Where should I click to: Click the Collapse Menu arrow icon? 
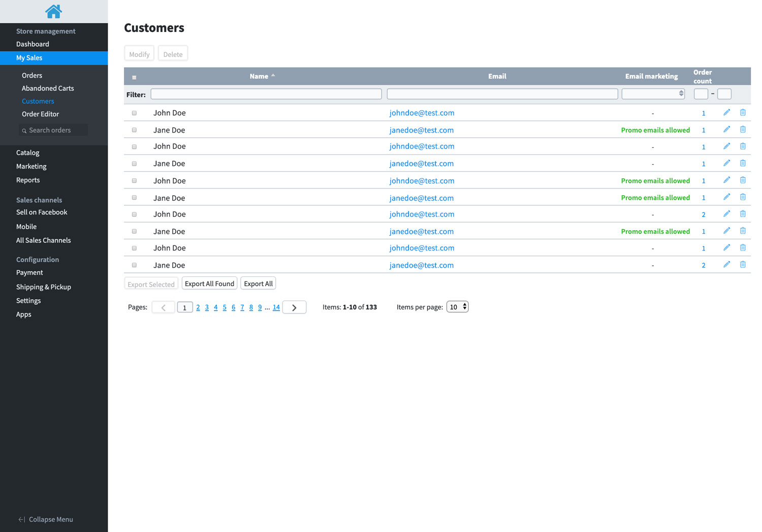[21, 519]
